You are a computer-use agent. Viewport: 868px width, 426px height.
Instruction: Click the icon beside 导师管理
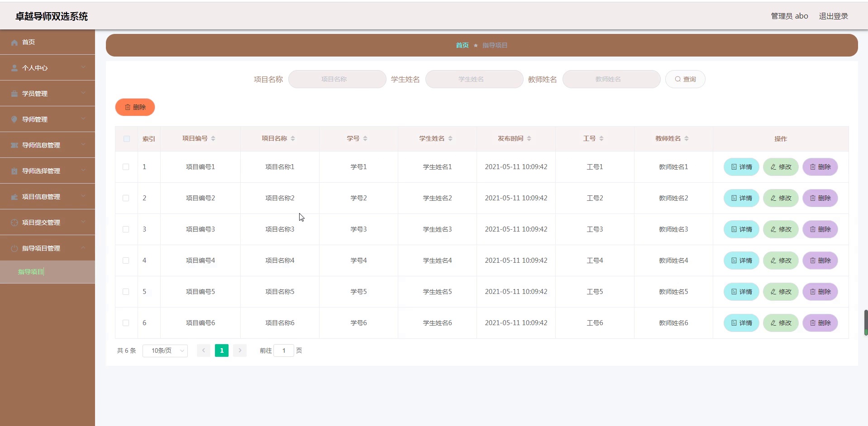tap(14, 119)
